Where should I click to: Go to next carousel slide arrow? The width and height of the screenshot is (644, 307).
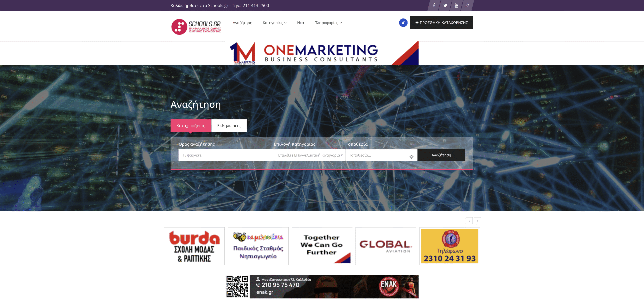[477, 221]
